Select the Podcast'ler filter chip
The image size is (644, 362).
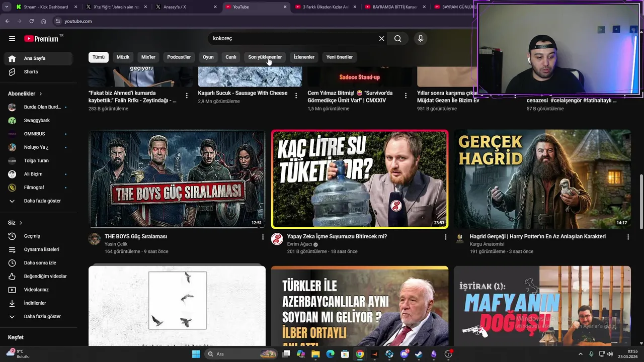tap(179, 57)
